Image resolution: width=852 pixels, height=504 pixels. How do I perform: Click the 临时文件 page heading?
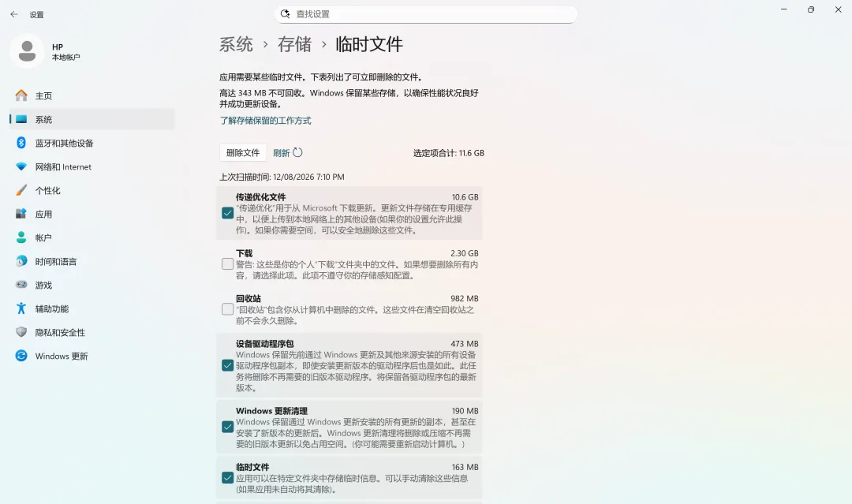pyautogui.click(x=369, y=44)
